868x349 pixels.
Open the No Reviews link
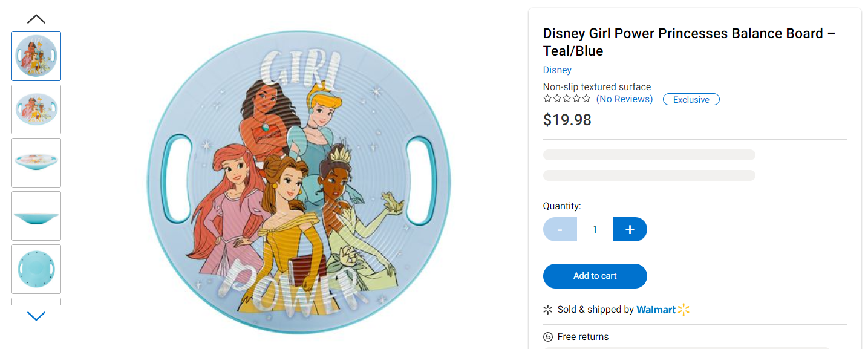pos(624,99)
